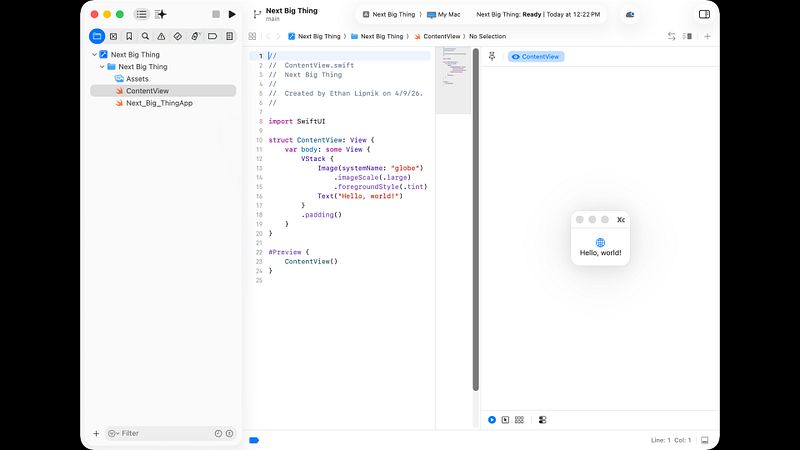The image size is (800, 450).
Task: Toggle recent files filter clock icon
Action: [218, 433]
